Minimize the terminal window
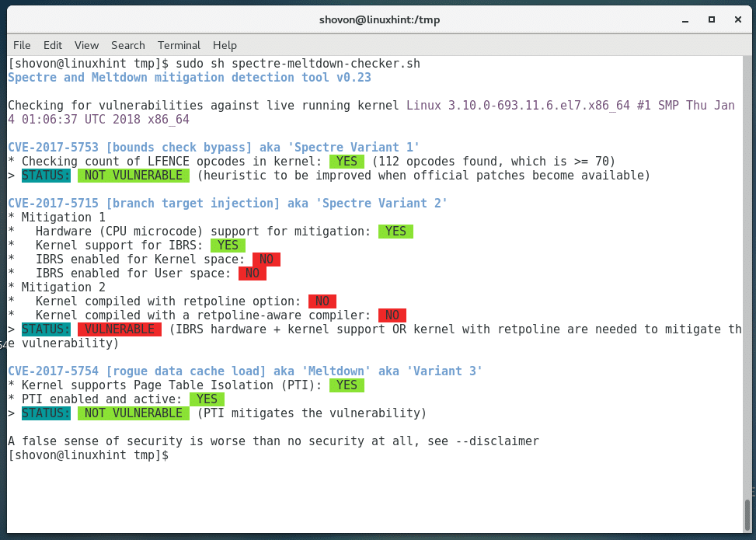Image resolution: width=756 pixels, height=540 pixels. (x=685, y=19)
